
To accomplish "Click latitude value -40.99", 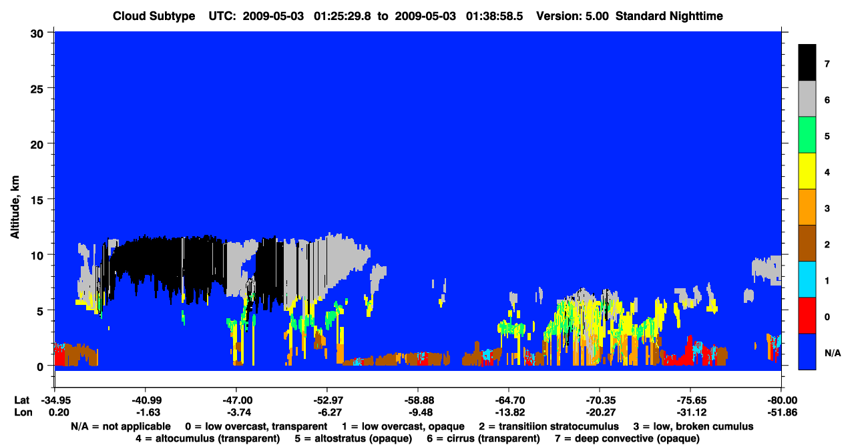I will 145,400.
